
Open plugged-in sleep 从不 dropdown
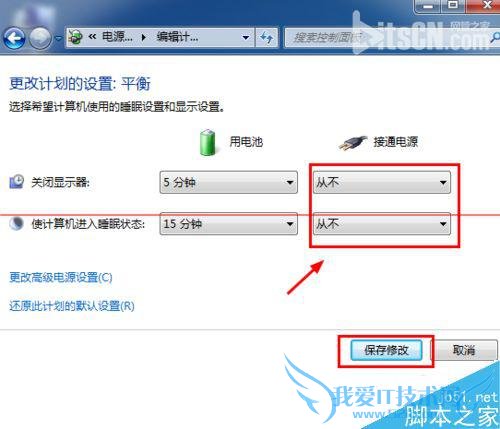click(382, 224)
